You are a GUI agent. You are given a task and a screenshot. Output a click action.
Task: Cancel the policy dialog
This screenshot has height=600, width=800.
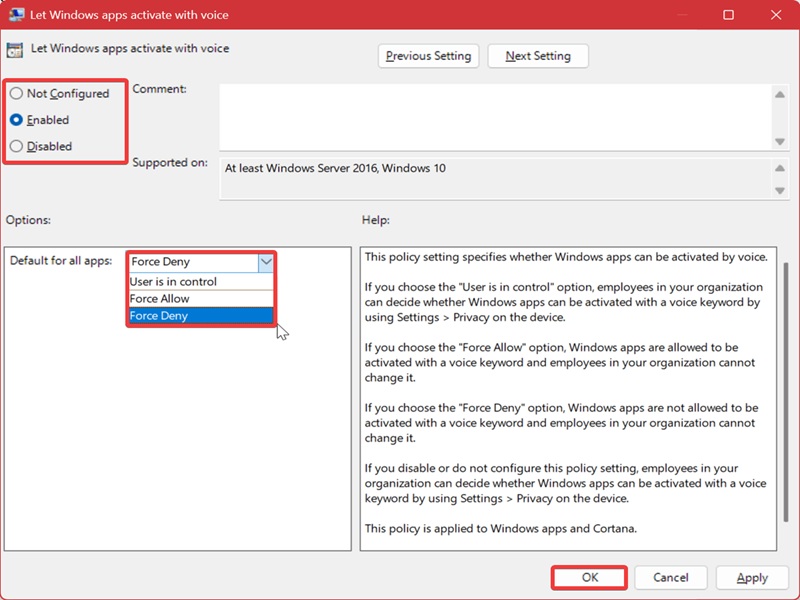pos(670,578)
